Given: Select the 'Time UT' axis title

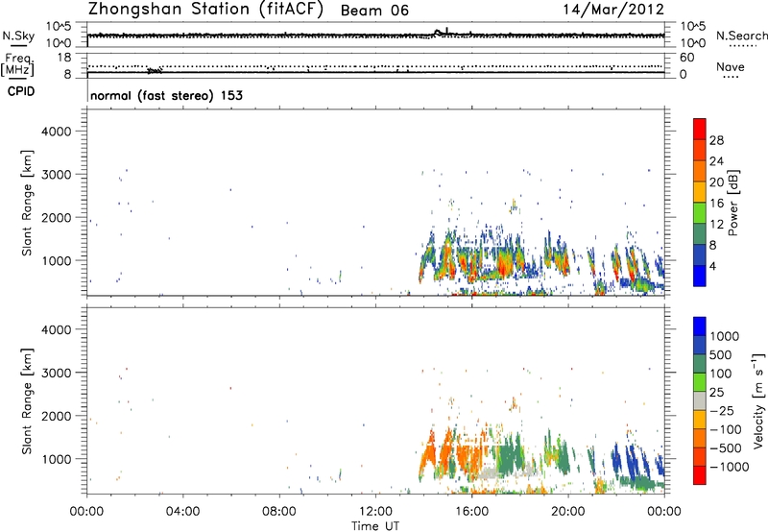Looking at the screenshot, I should [375, 526].
